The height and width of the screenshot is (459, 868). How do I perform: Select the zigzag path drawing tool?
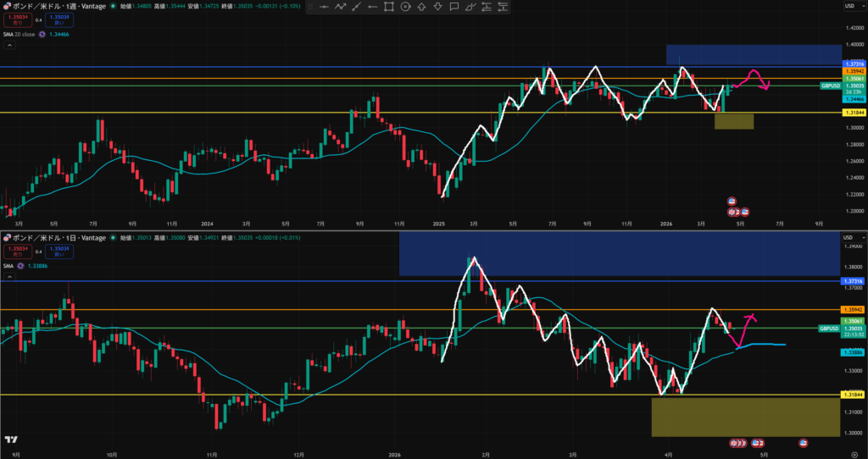click(341, 7)
